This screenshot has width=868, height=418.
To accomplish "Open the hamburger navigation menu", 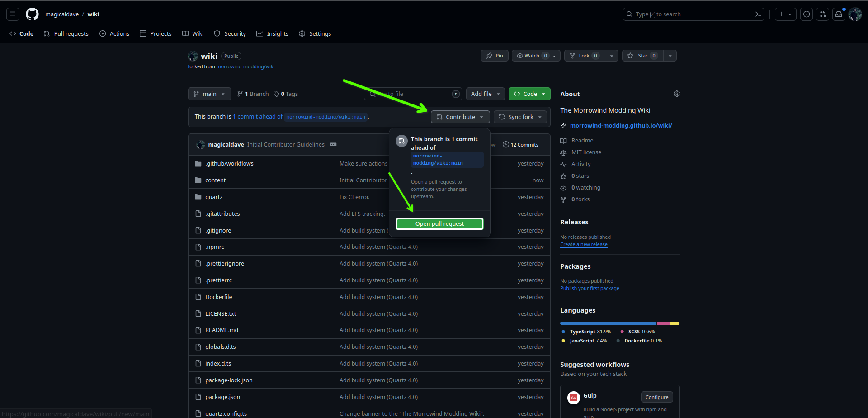I will coord(13,14).
